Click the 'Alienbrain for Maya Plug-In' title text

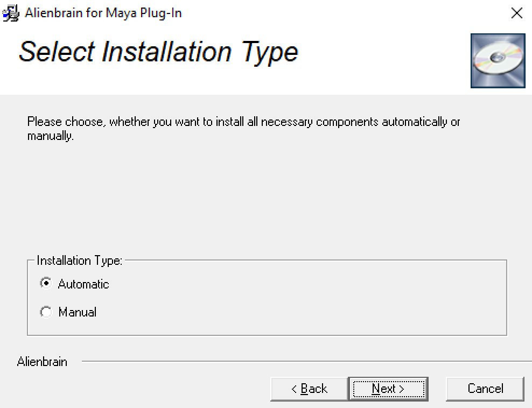pyautogui.click(x=103, y=13)
